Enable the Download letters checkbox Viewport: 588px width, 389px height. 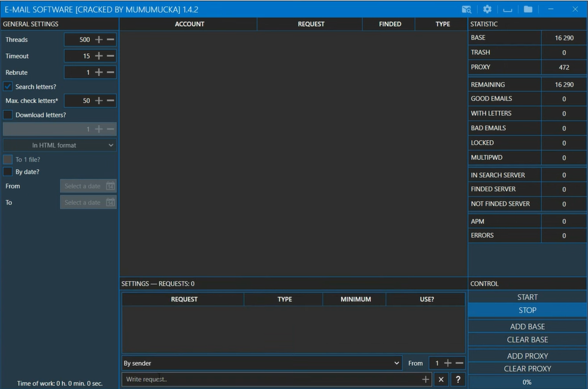(x=8, y=115)
